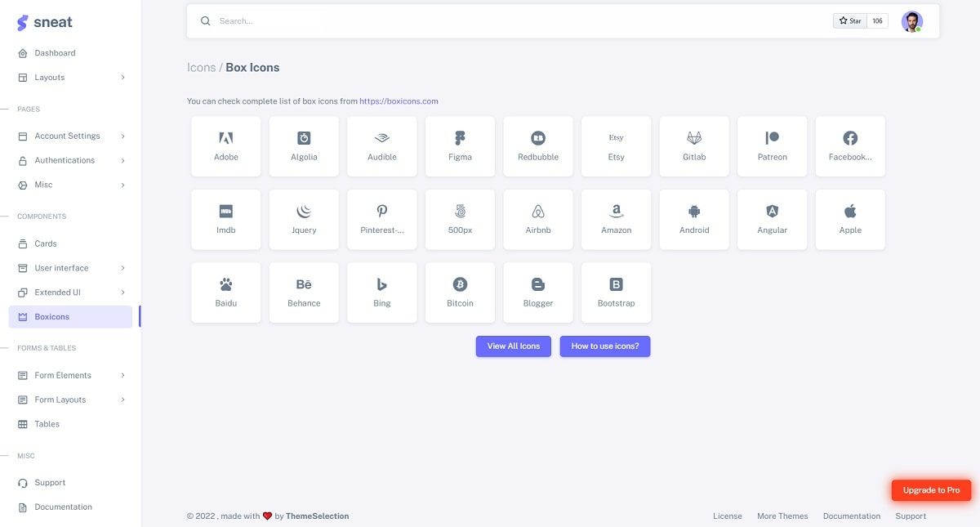
Task: Expand the Extended UI section
Action: pos(57,292)
